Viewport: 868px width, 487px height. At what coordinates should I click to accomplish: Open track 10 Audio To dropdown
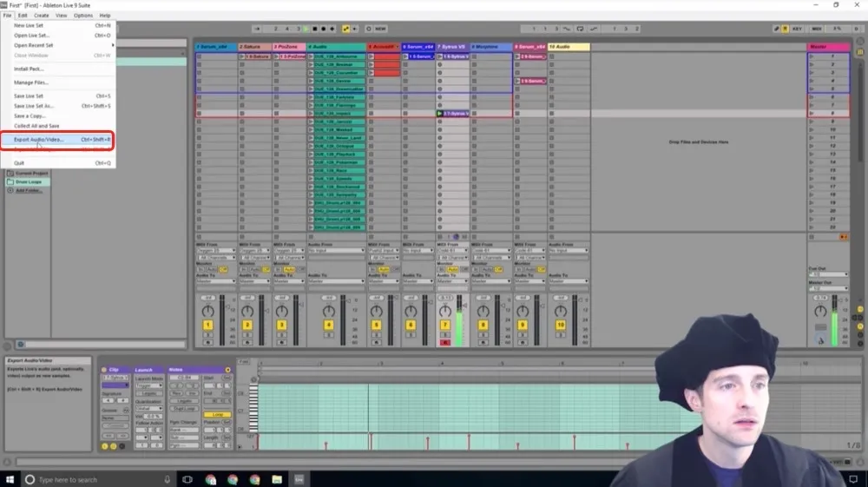(569, 281)
